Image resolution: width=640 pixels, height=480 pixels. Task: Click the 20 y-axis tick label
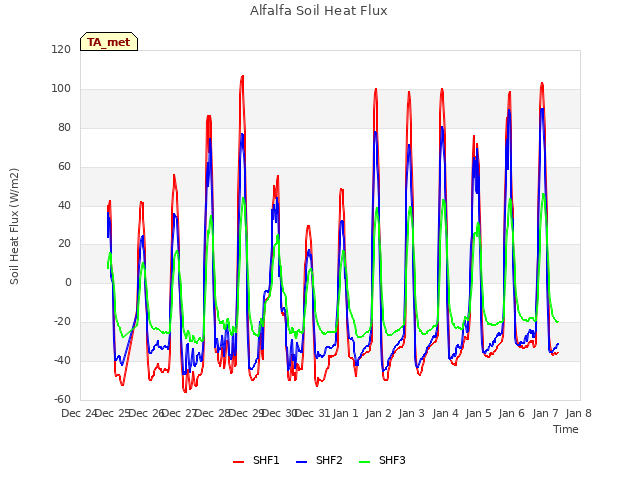point(64,243)
